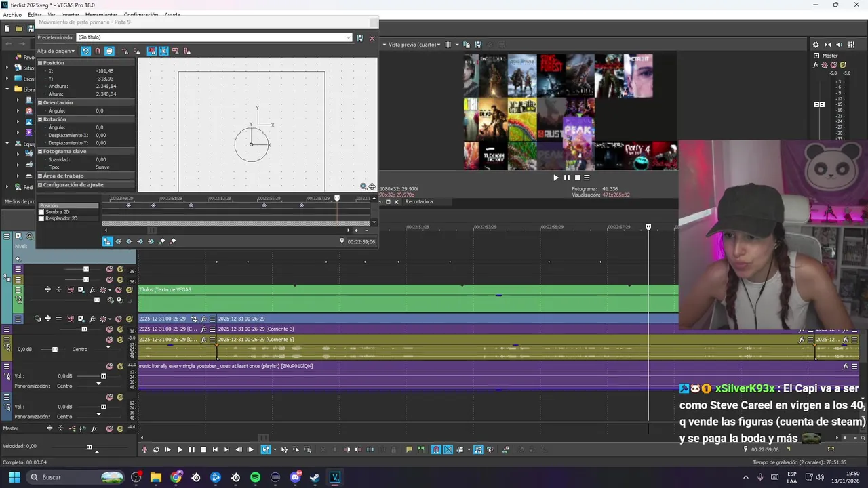868x488 pixels.
Task: Switch to the Recortadora tab
Action: click(418, 201)
